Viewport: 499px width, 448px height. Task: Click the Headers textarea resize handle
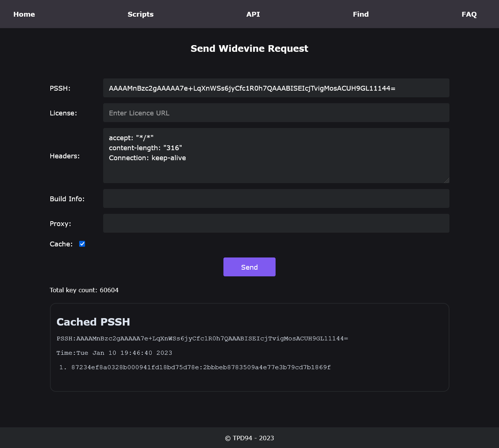pos(446,180)
